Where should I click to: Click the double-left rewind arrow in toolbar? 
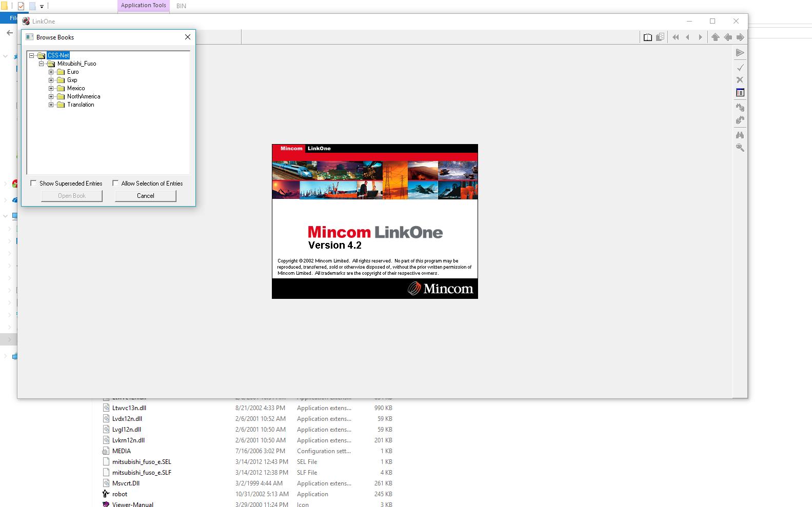[x=676, y=37]
